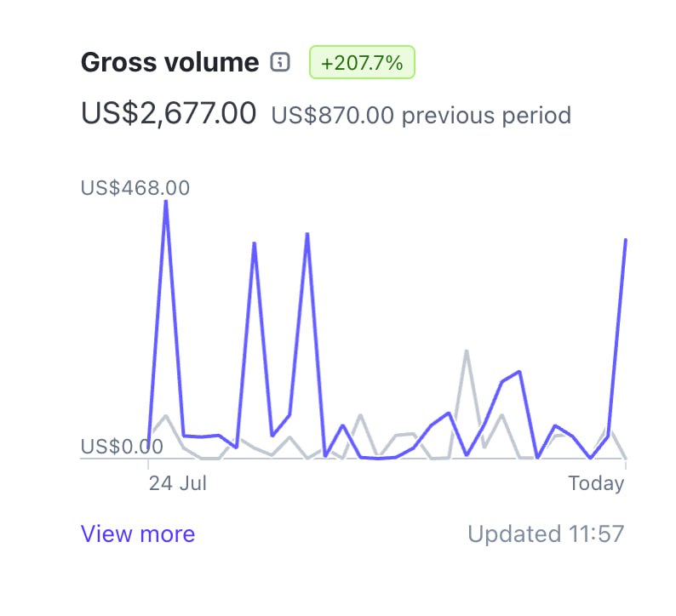Click the US$870.00 previous period text

pos(421,116)
